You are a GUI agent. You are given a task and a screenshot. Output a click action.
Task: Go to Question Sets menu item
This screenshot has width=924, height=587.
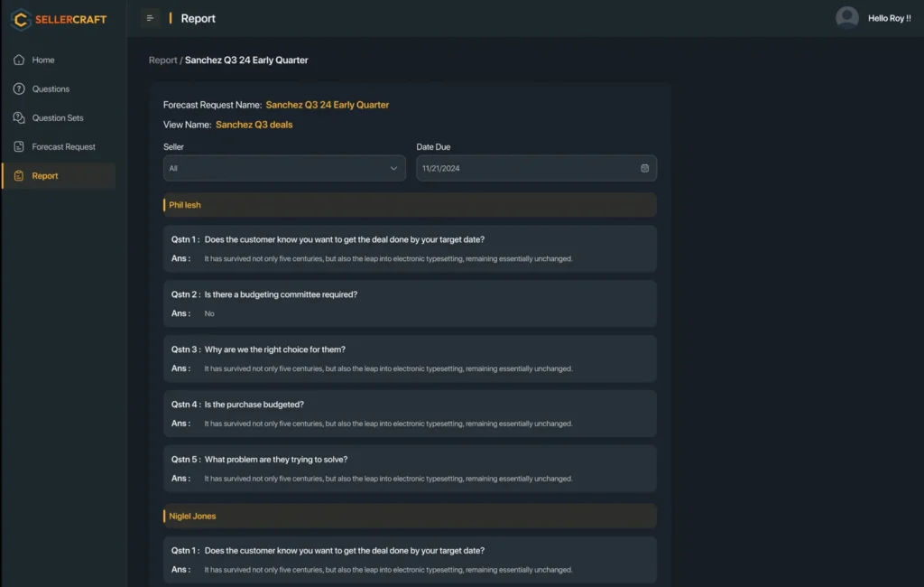click(58, 117)
